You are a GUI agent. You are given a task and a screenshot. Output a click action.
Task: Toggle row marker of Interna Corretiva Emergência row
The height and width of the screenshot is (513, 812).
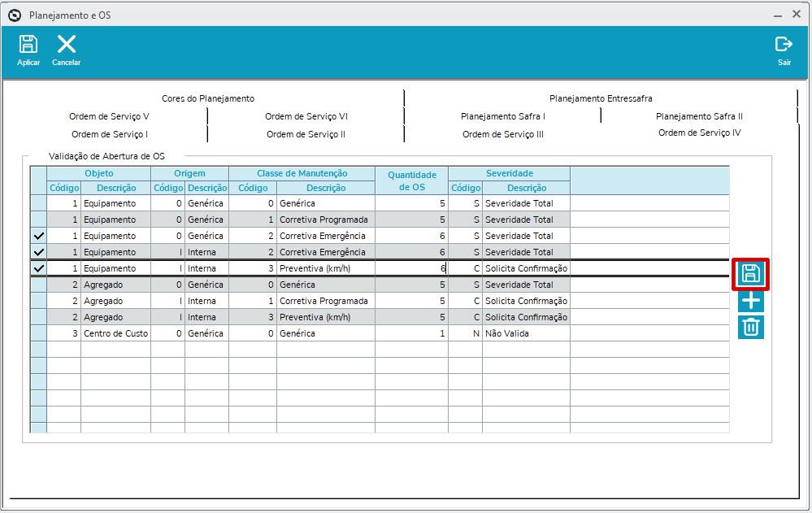coord(38,252)
